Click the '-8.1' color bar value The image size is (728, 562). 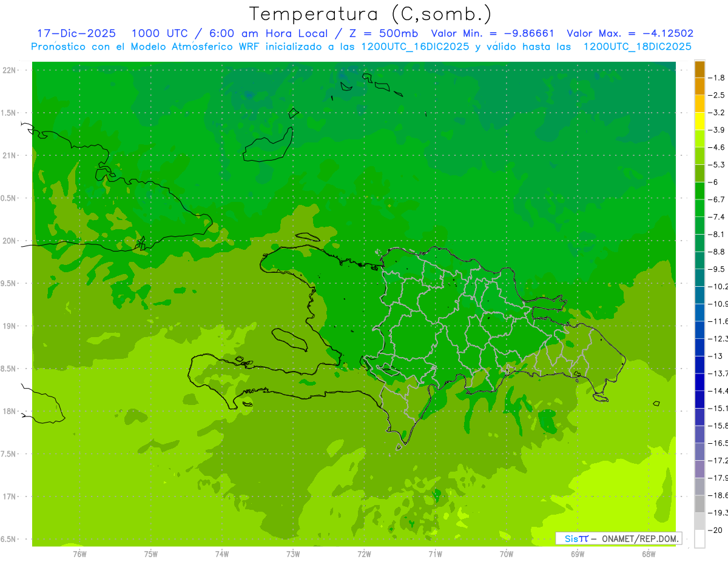tap(716, 234)
